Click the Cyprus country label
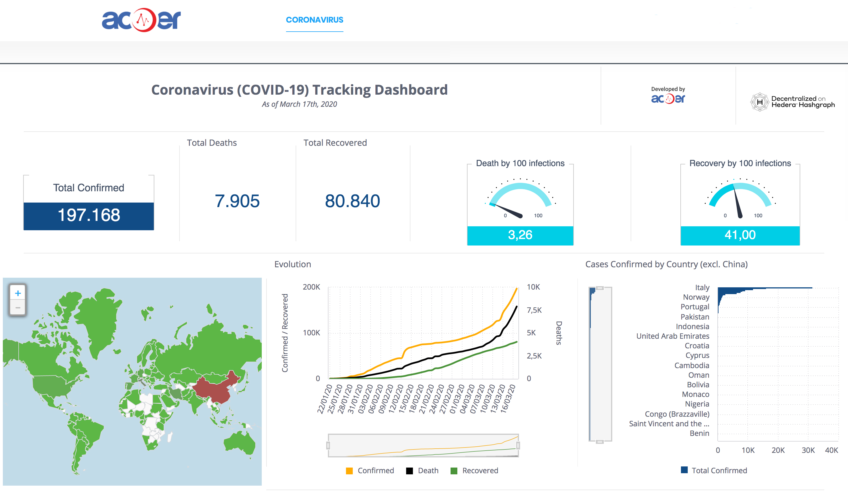The width and height of the screenshot is (848, 504). pyautogui.click(x=697, y=356)
